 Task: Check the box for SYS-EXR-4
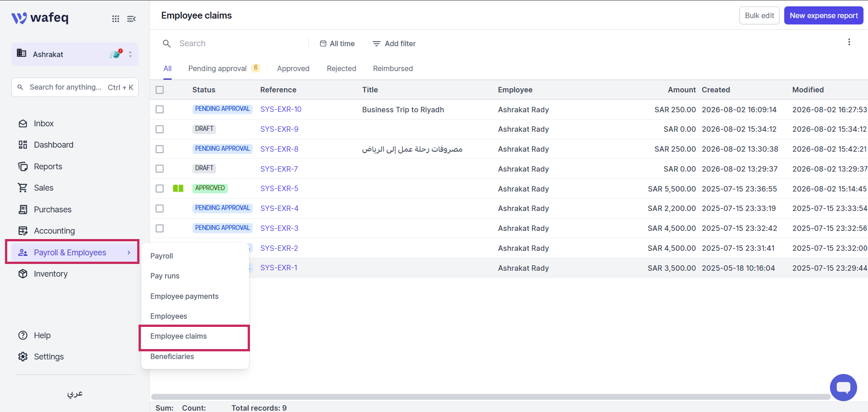[x=159, y=208]
